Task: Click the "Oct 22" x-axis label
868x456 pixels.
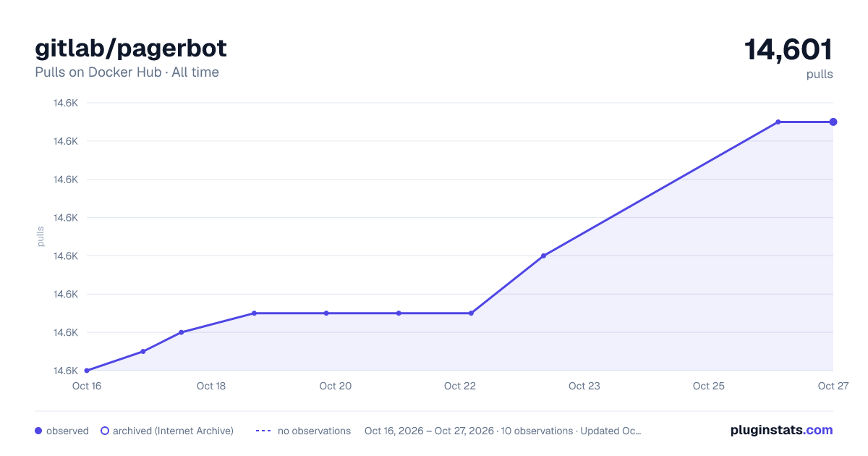Action: (460, 386)
